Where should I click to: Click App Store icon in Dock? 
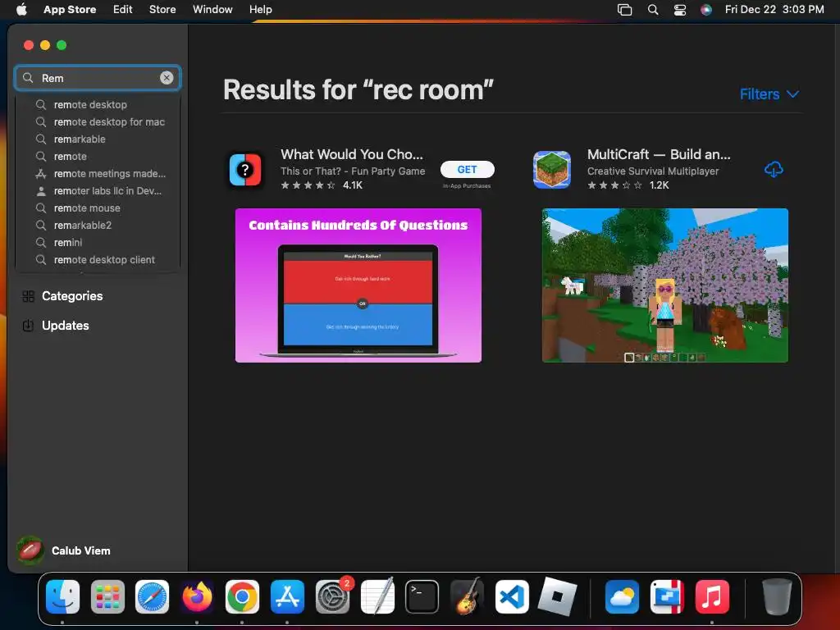point(287,596)
